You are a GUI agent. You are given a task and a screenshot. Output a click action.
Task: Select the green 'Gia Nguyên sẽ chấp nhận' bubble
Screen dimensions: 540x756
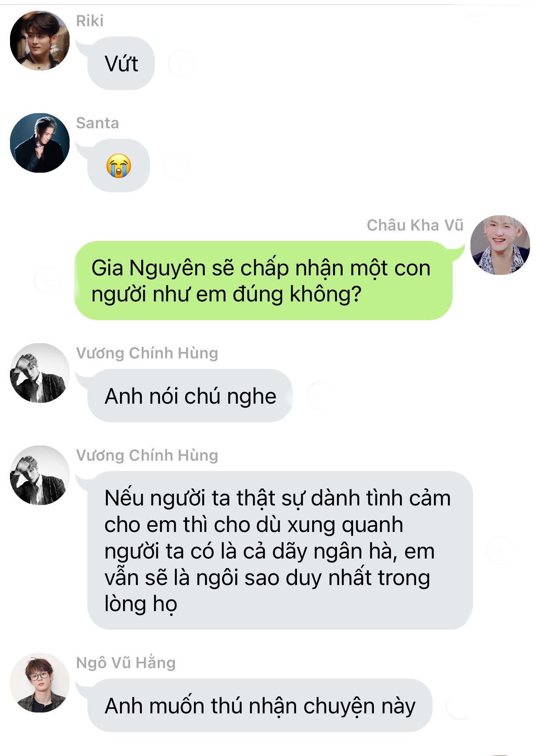pyautogui.click(x=263, y=281)
